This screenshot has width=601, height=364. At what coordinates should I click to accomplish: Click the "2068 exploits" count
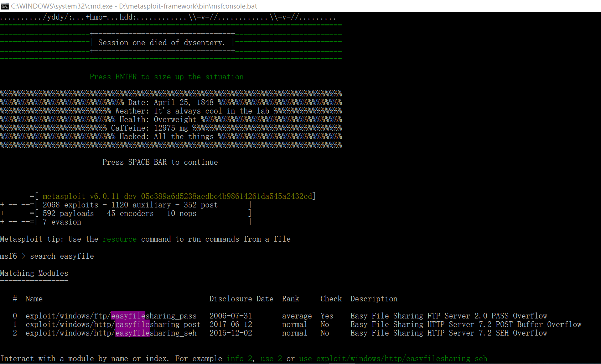tap(70, 205)
